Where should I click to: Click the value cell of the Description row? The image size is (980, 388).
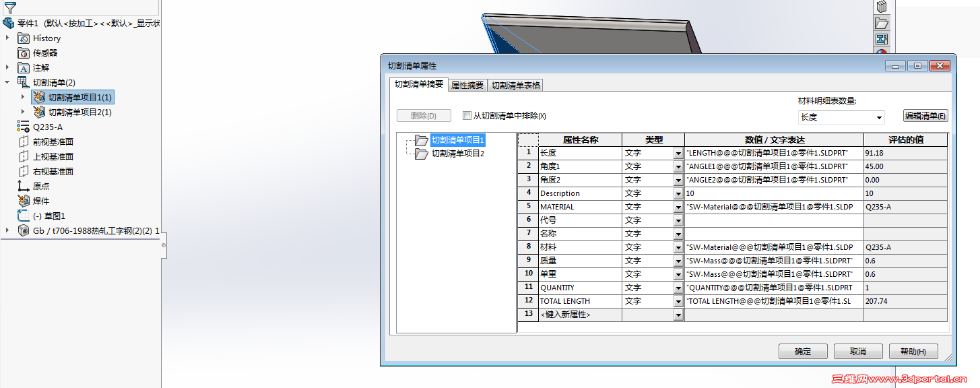[774, 193]
